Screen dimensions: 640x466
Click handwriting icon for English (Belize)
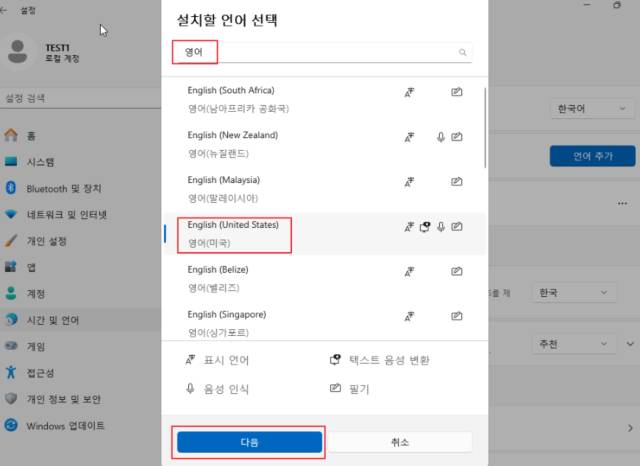coord(456,271)
